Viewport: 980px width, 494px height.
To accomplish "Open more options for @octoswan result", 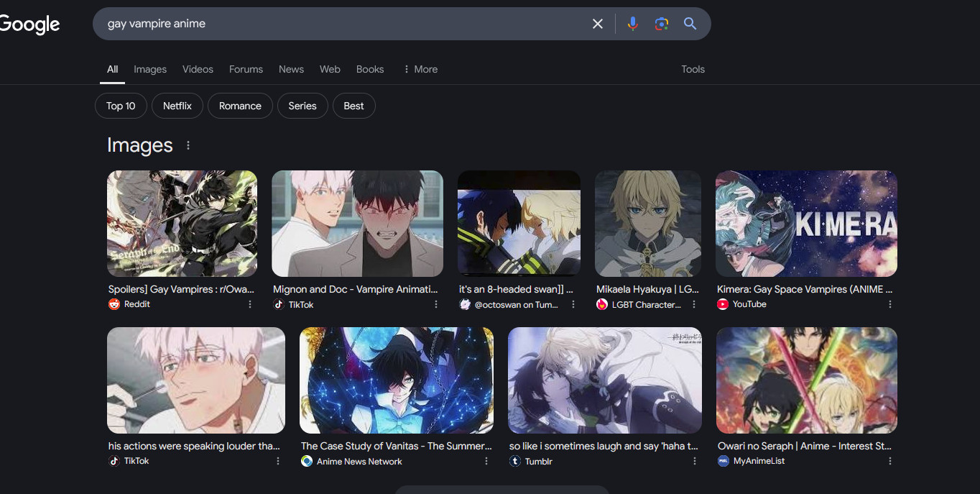I will [573, 304].
